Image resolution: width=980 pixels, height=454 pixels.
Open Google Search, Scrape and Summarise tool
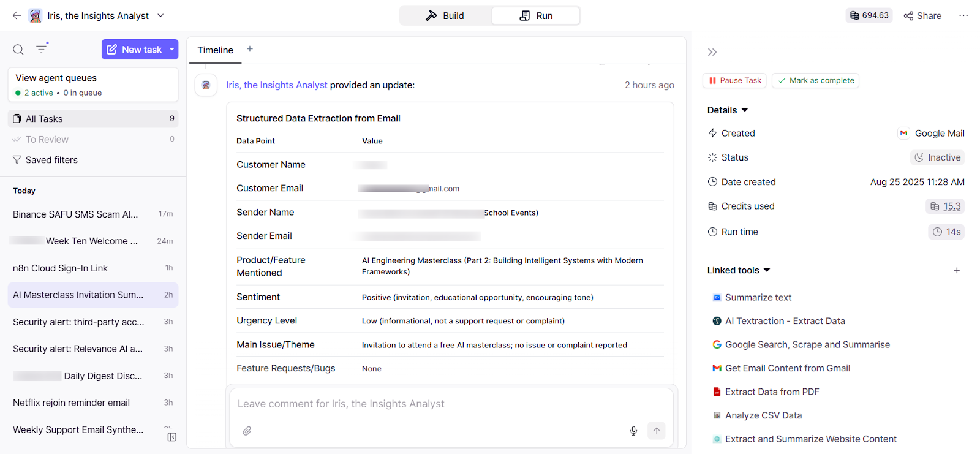801,344
